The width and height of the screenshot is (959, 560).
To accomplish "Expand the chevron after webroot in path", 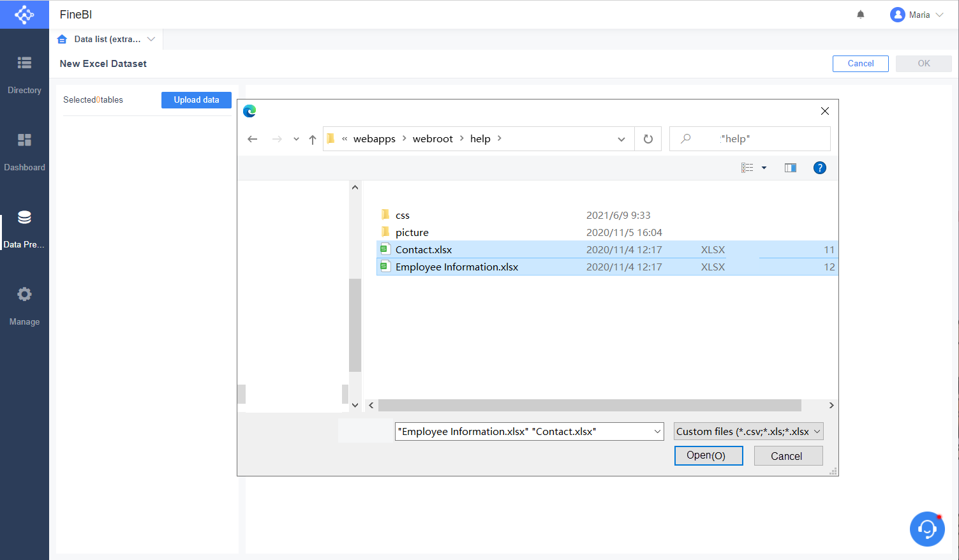I will (x=461, y=138).
